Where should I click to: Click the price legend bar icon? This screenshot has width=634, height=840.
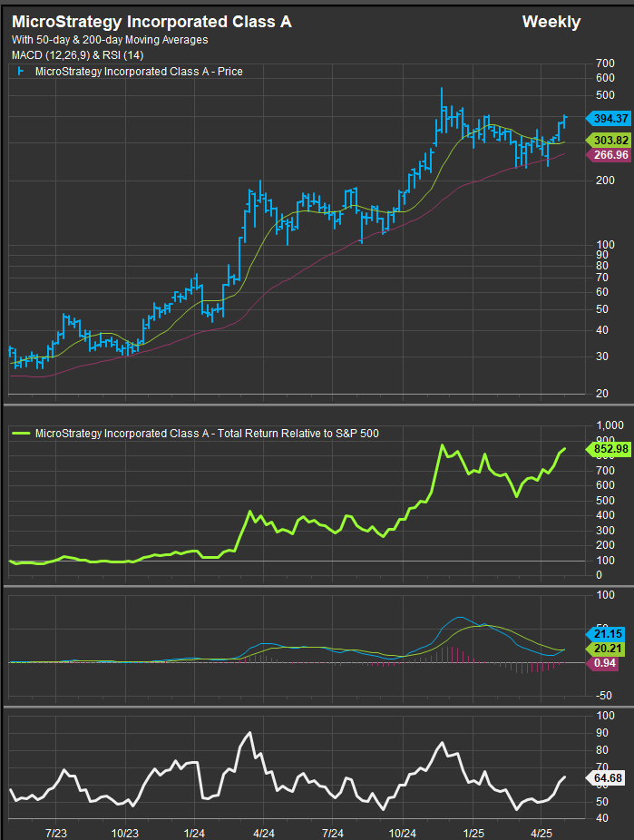[21, 71]
